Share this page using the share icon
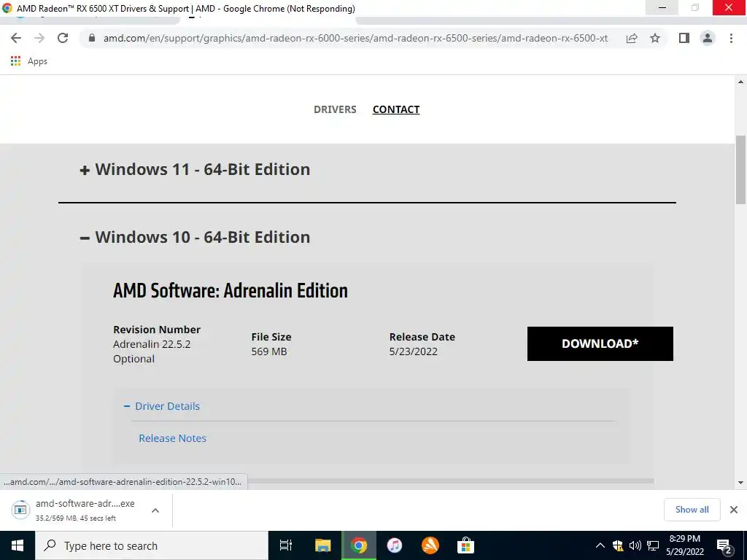This screenshot has height=560, width=747. tap(632, 38)
